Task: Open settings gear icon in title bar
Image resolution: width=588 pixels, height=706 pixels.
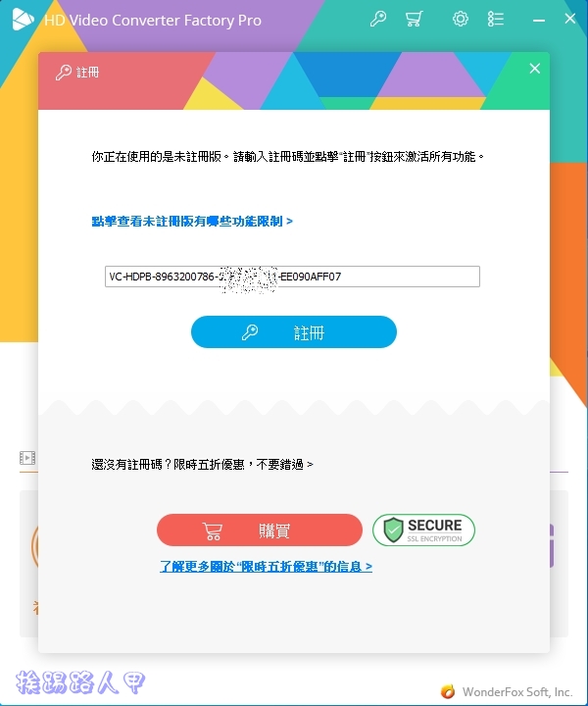Action: [x=461, y=19]
